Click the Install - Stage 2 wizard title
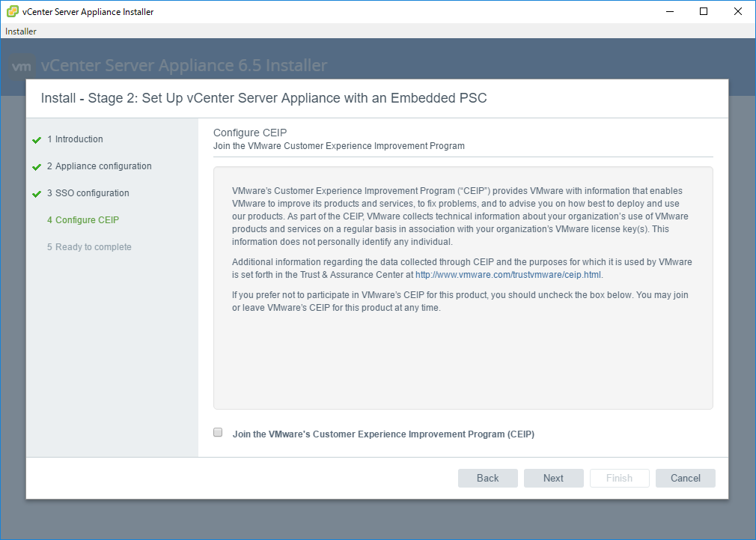Viewport: 756px width, 540px height. click(263, 98)
